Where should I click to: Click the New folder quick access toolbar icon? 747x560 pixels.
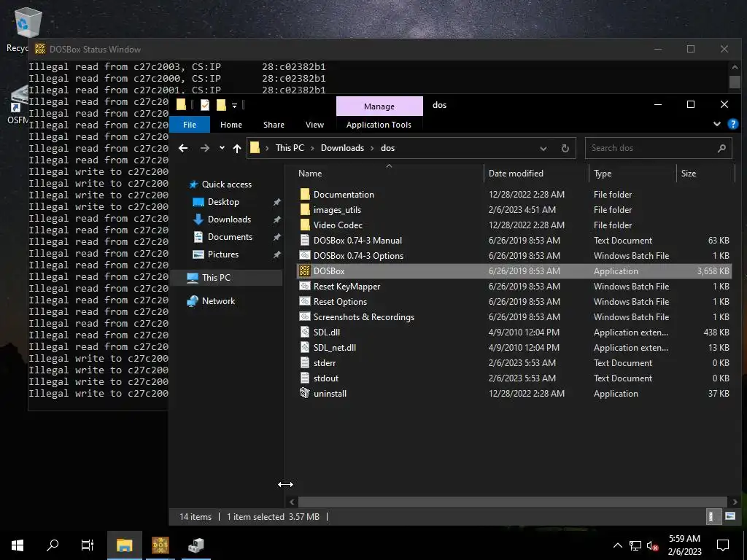tap(221, 105)
